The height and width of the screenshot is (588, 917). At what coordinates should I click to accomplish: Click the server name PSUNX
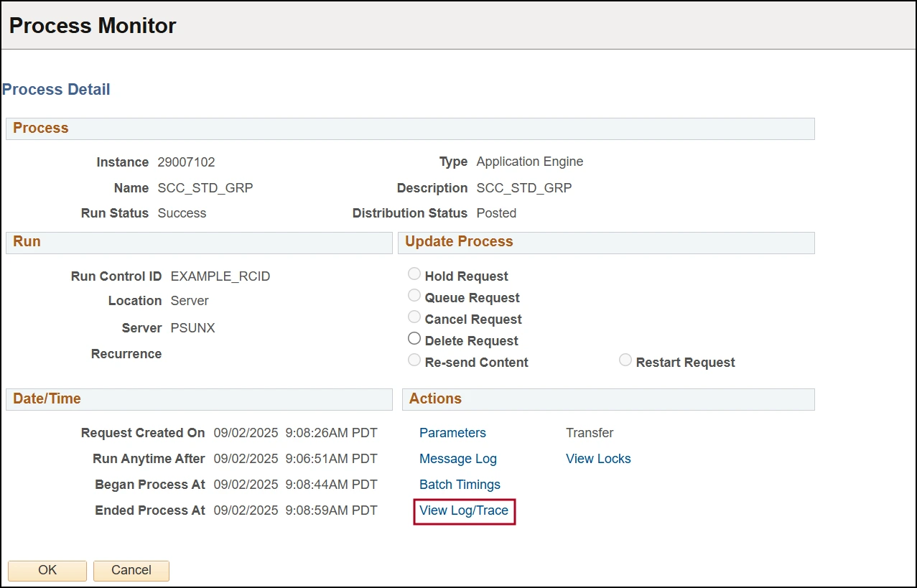(192, 328)
